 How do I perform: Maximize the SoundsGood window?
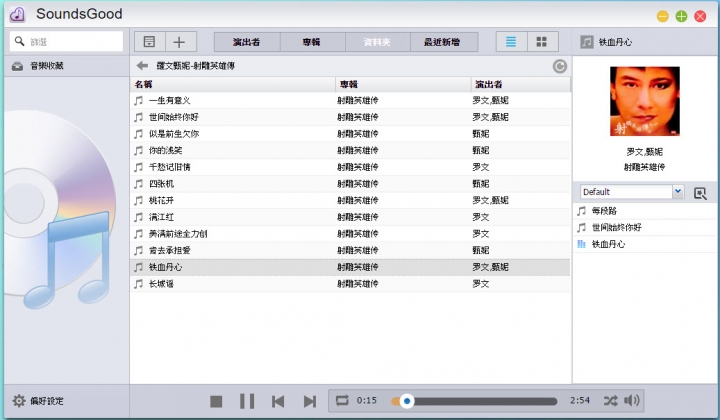click(x=681, y=17)
